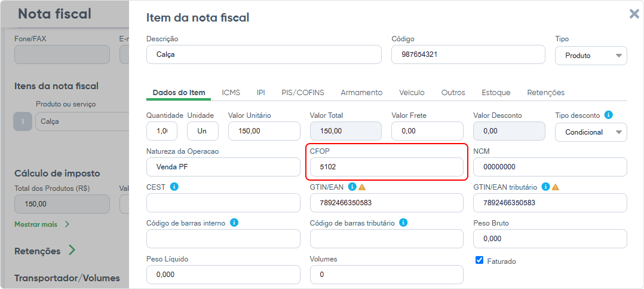Show CEST info tooltip icon

pos(174,187)
